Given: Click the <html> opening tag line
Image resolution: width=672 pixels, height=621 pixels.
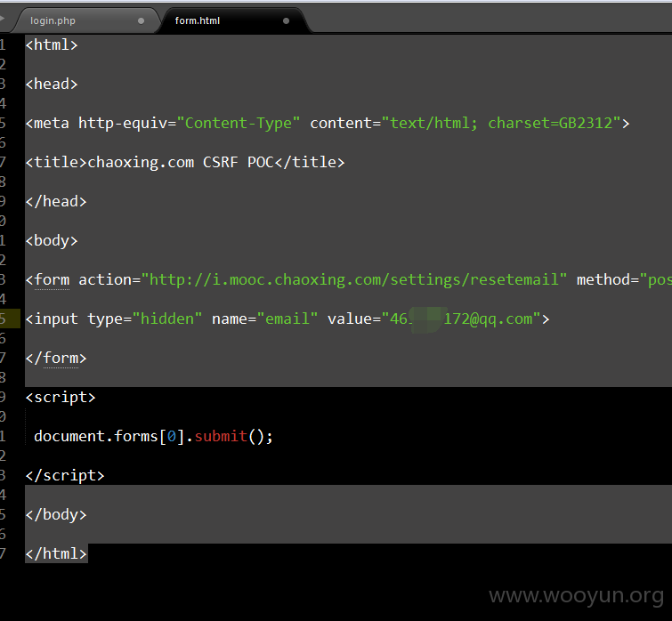Looking at the screenshot, I should [x=52, y=44].
